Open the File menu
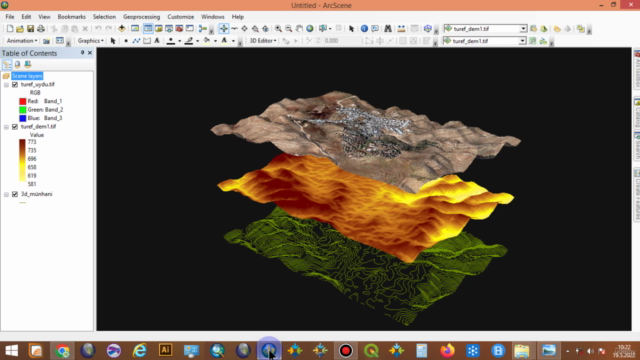 point(10,17)
